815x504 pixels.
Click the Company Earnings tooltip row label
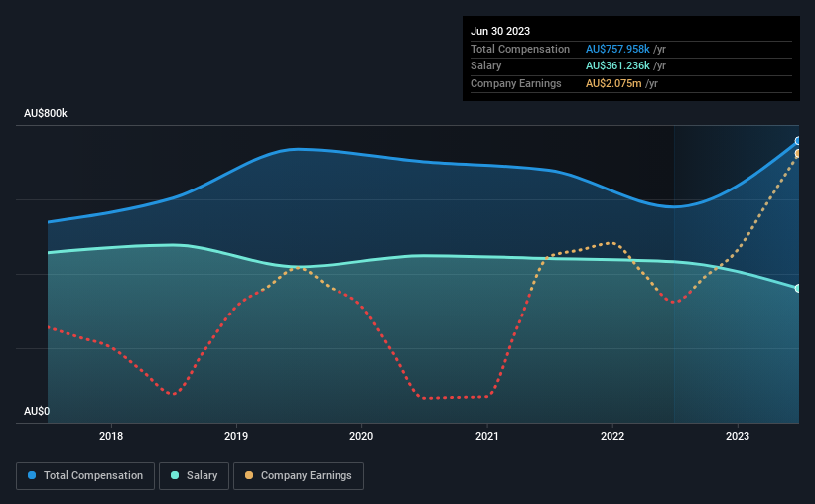pos(516,83)
